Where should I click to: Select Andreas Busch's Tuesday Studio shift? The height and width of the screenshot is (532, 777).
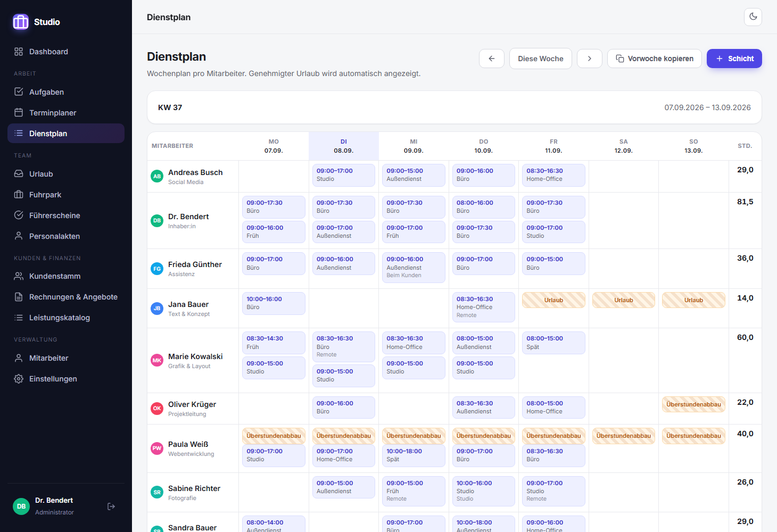coord(344,175)
